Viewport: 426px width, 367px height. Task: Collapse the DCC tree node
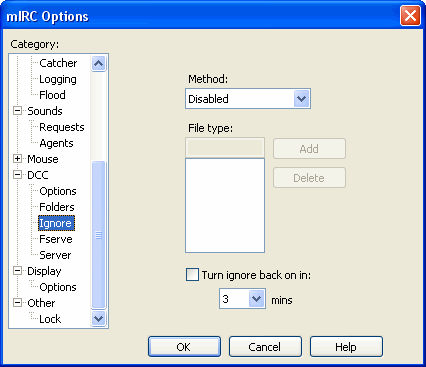coord(17,175)
